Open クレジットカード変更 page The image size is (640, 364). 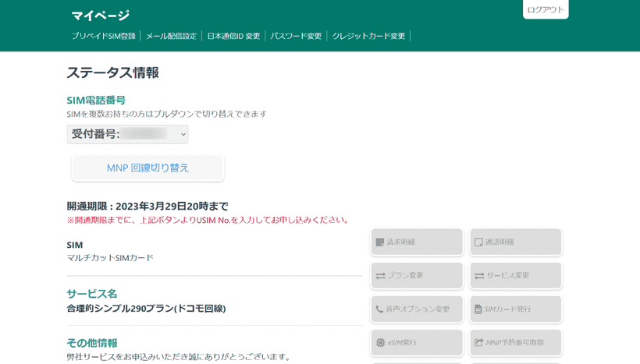tap(368, 36)
